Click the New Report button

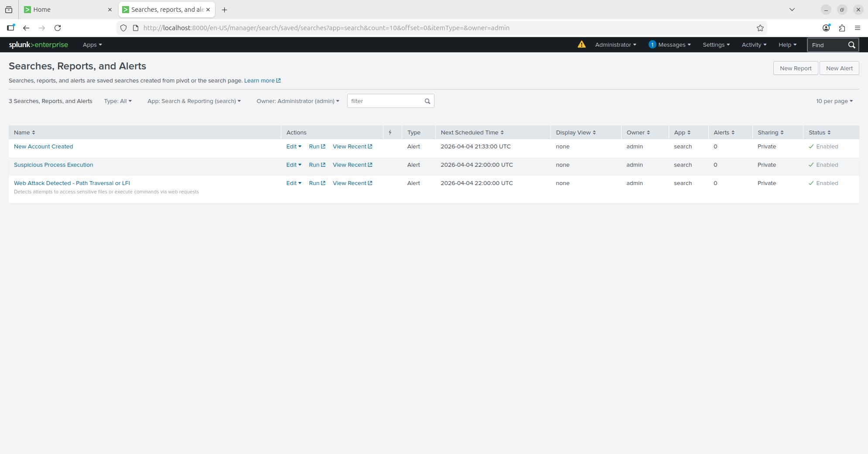pyautogui.click(x=796, y=69)
